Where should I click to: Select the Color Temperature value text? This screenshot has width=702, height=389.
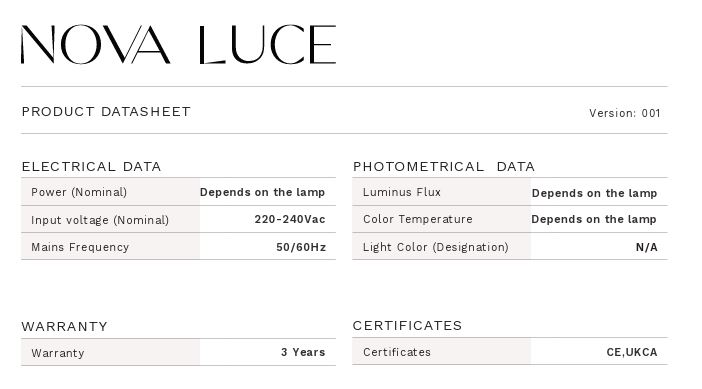coord(594,219)
